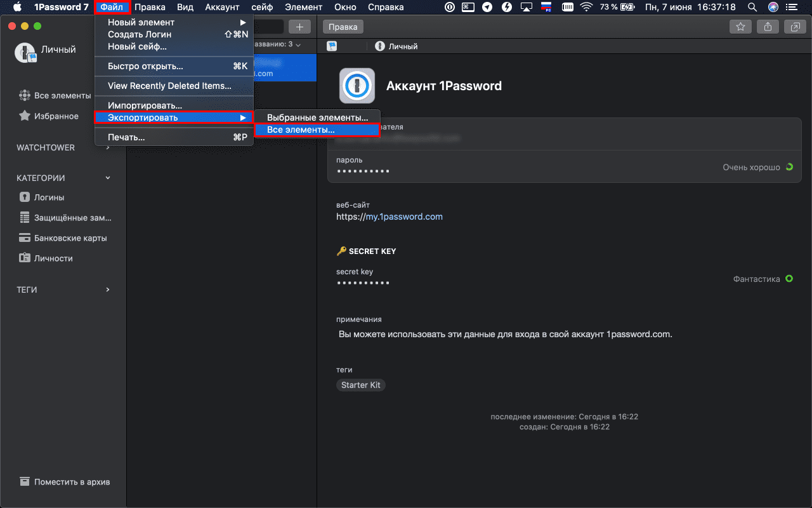Click Поместить в архив archive item
Screen dimensions: 812x508
[x=71, y=482]
